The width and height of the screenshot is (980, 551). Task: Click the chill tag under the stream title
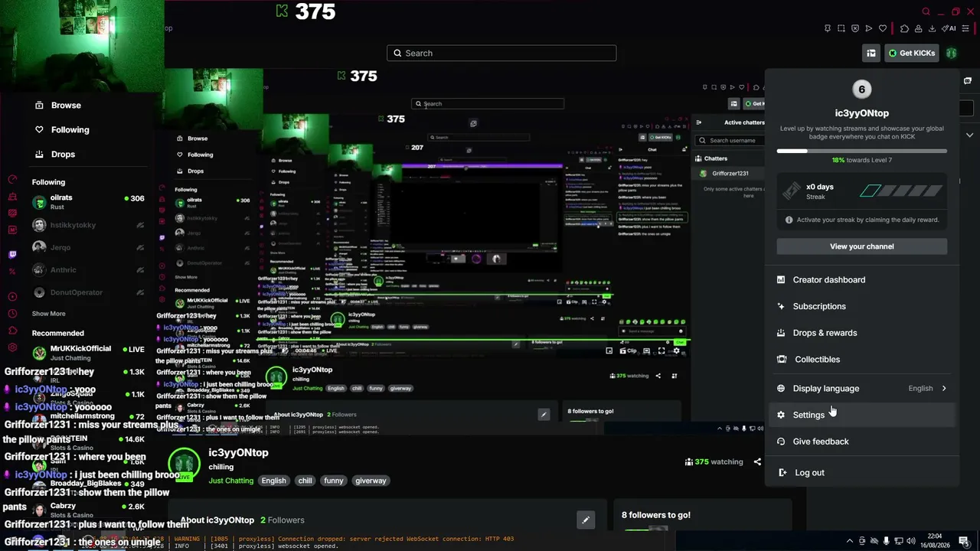pyautogui.click(x=305, y=481)
